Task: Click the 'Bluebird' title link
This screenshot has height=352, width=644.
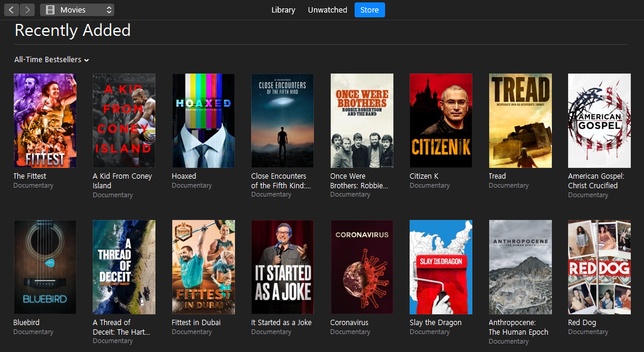Action: (26, 323)
